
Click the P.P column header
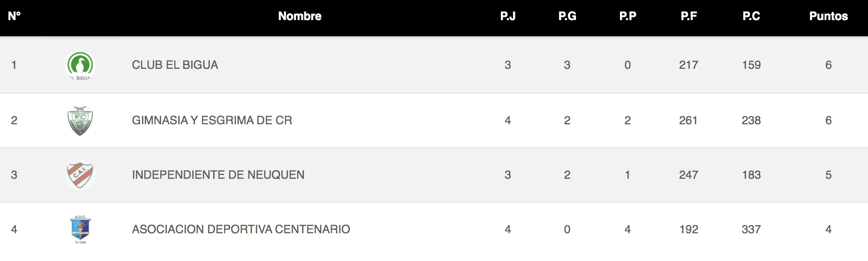pos(628,16)
